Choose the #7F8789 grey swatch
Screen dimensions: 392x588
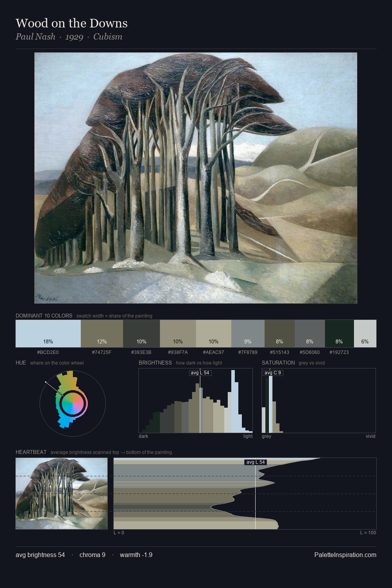[x=248, y=334]
